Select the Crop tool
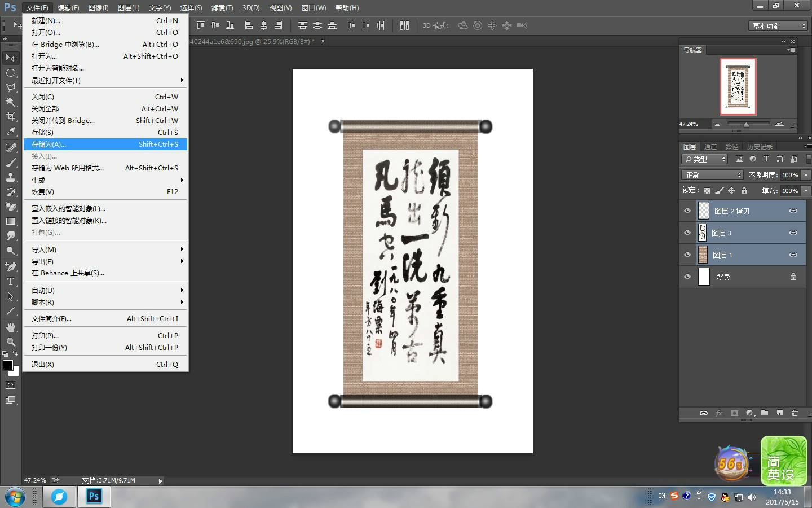Screen dimensions: 812x508 click(11, 117)
